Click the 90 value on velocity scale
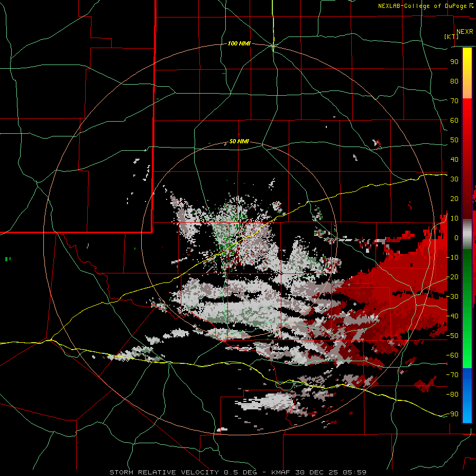This screenshot has width=476, height=476. click(454, 62)
